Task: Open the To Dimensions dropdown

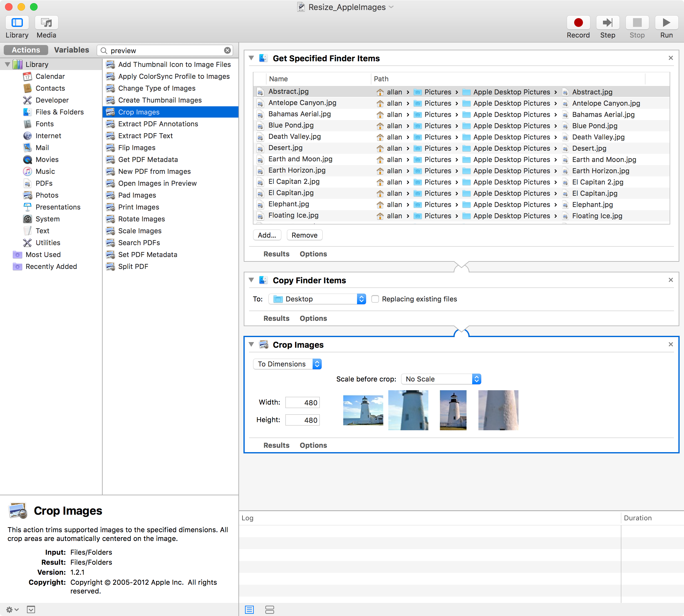Action: [x=287, y=364]
